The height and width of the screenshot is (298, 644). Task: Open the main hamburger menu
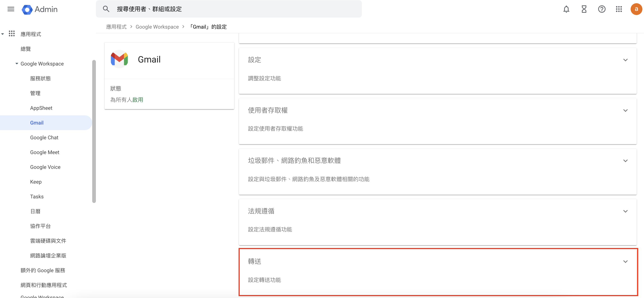(x=11, y=9)
